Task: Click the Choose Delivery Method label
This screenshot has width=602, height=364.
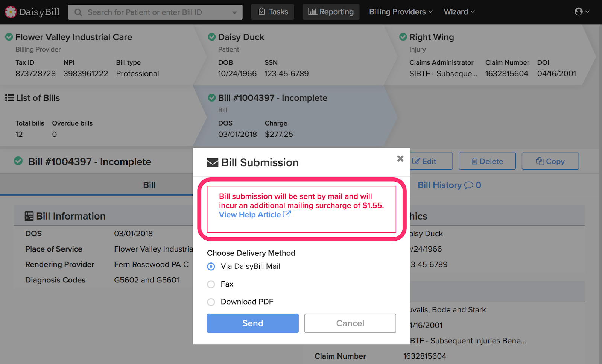Action: (x=251, y=253)
